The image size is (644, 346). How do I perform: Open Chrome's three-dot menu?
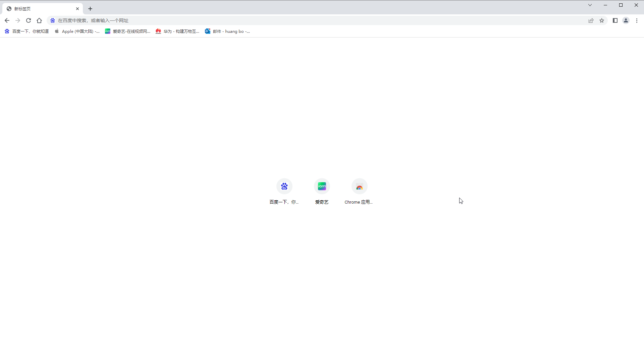637,20
